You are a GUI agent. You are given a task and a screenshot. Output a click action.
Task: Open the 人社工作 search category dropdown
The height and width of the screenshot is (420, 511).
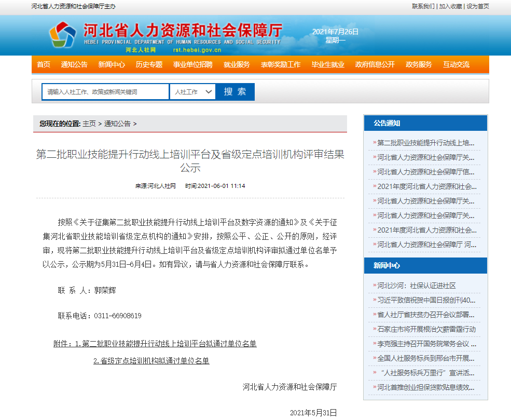tap(192, 92)
